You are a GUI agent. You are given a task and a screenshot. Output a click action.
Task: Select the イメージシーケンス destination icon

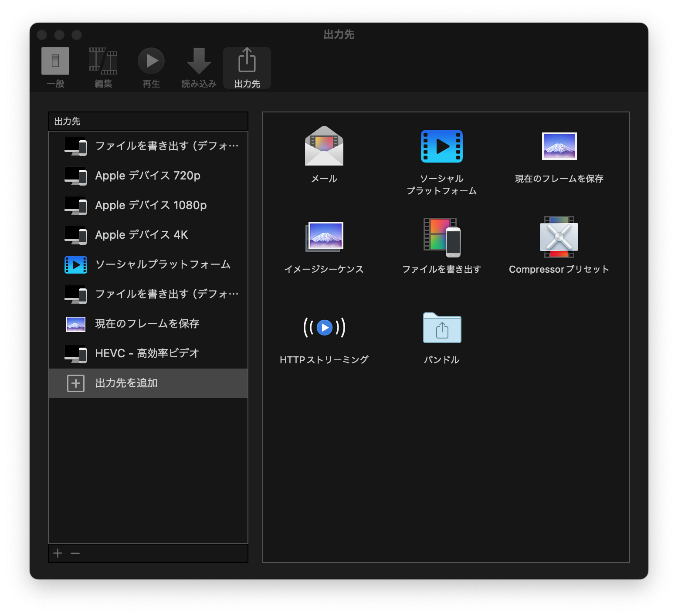[x=324, y=237]
